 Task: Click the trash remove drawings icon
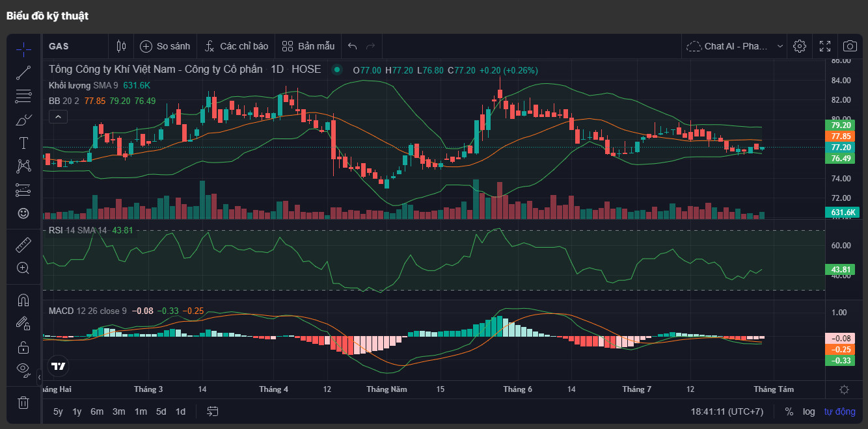click(23, 402)
